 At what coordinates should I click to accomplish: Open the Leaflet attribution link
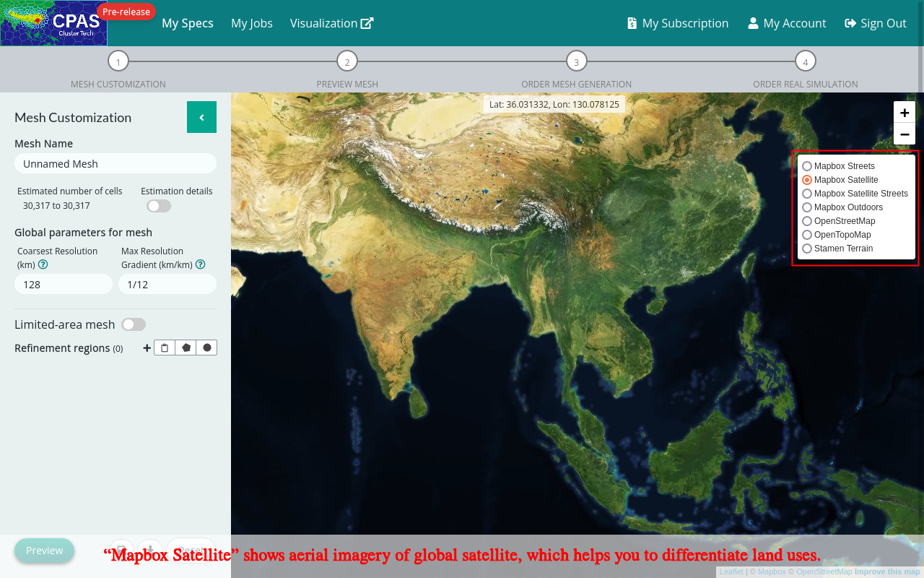731,571
